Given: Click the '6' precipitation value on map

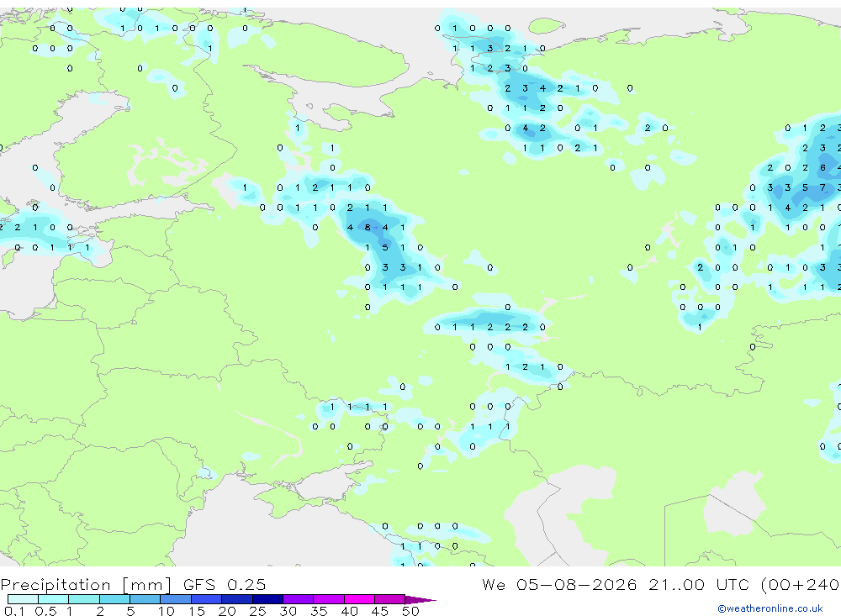Looking at the screenshot, I should pos(822,168).
